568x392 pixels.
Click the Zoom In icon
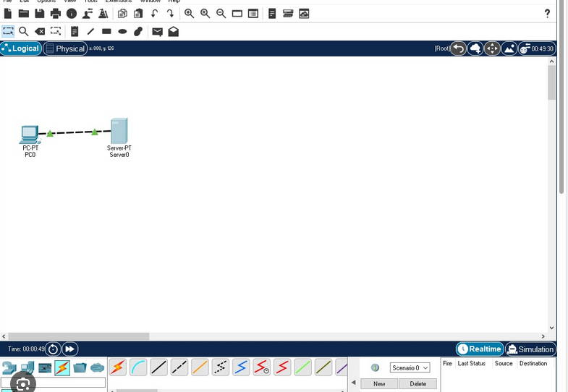click(190, 14)
